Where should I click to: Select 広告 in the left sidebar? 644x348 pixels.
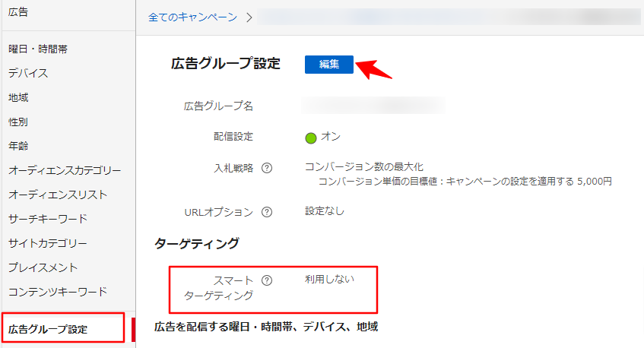click(x=19, y=12)
